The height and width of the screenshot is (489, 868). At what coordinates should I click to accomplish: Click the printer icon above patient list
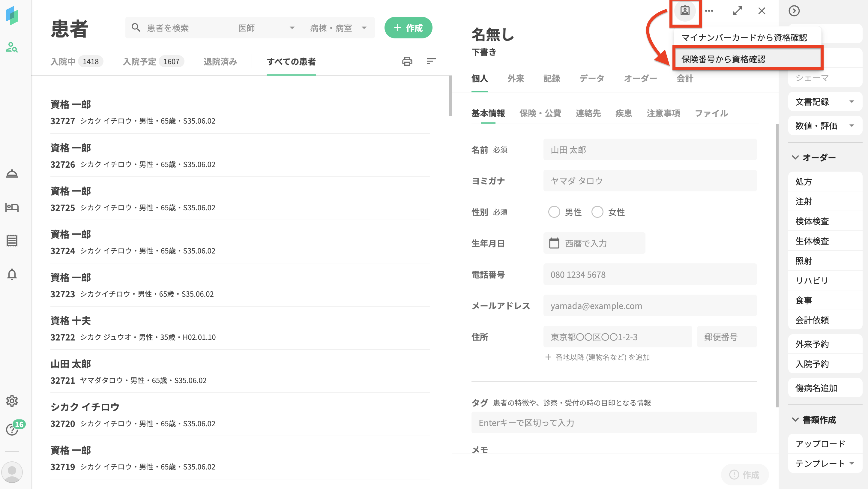pos(407,61)
